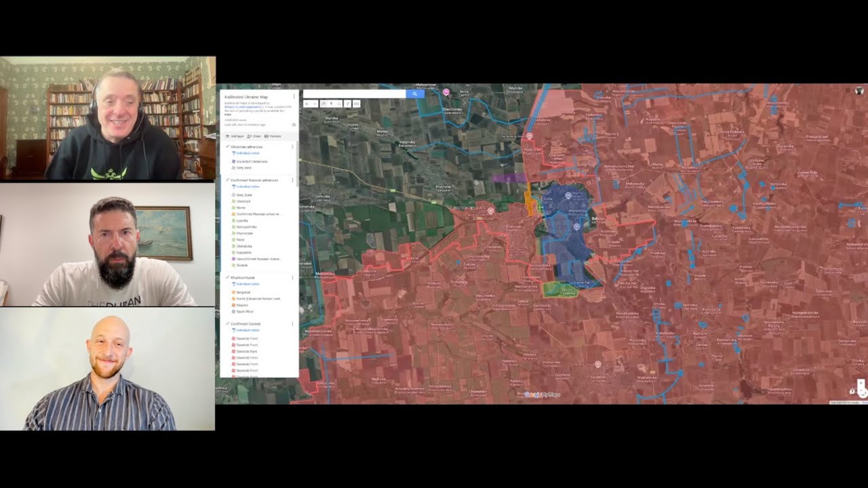868x488 pixels.
Task: Open the Kharkov/Kursk layer options menu
Action: 292,277
